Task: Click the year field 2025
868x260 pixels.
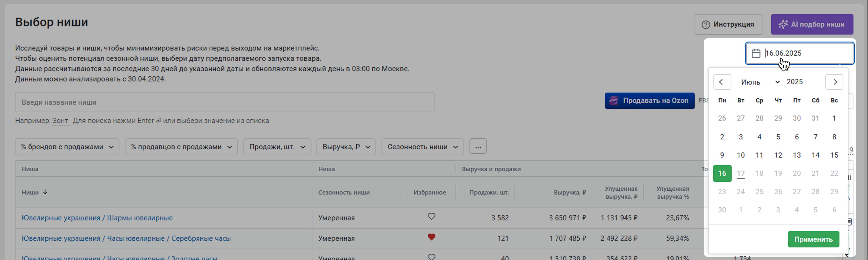Action: tap(794, 82)
